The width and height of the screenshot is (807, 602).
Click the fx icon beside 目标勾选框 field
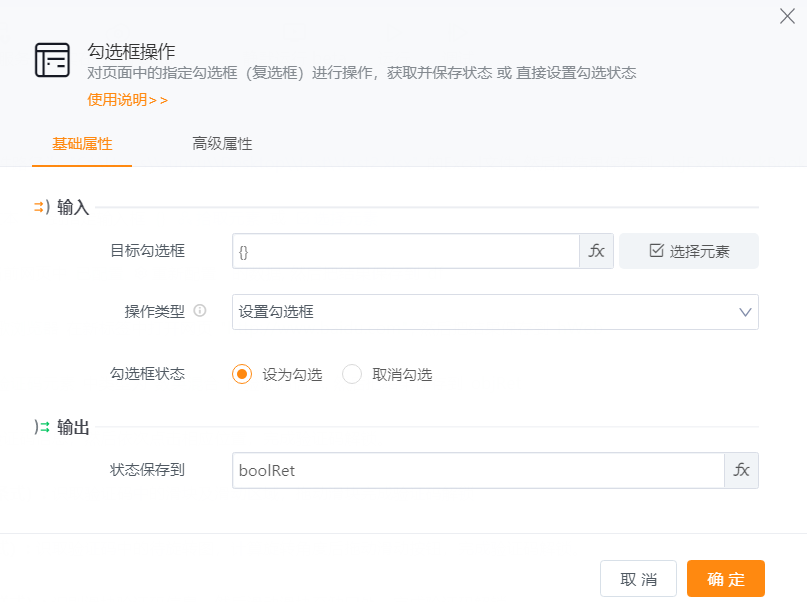[596, 251]
